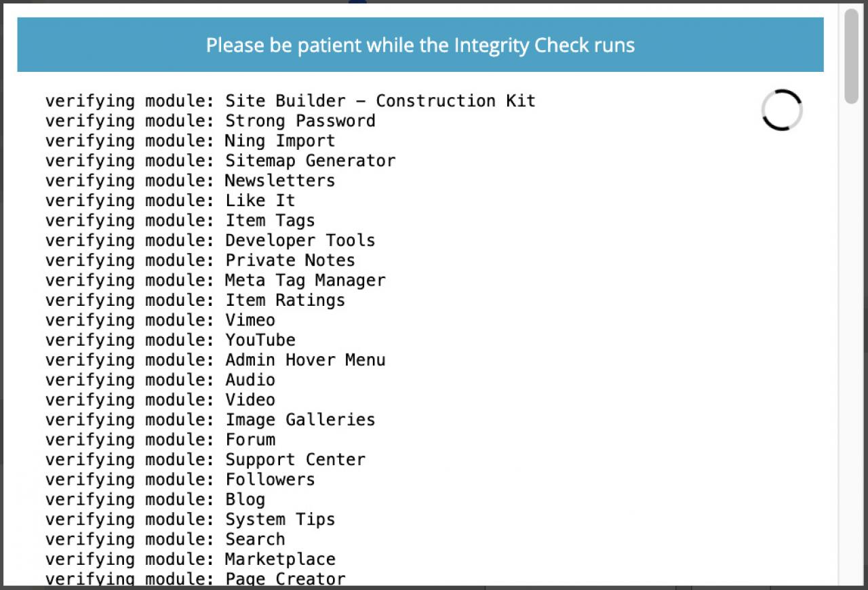
Task: Select the YouTube module line
Action: [x=170, y=340]
